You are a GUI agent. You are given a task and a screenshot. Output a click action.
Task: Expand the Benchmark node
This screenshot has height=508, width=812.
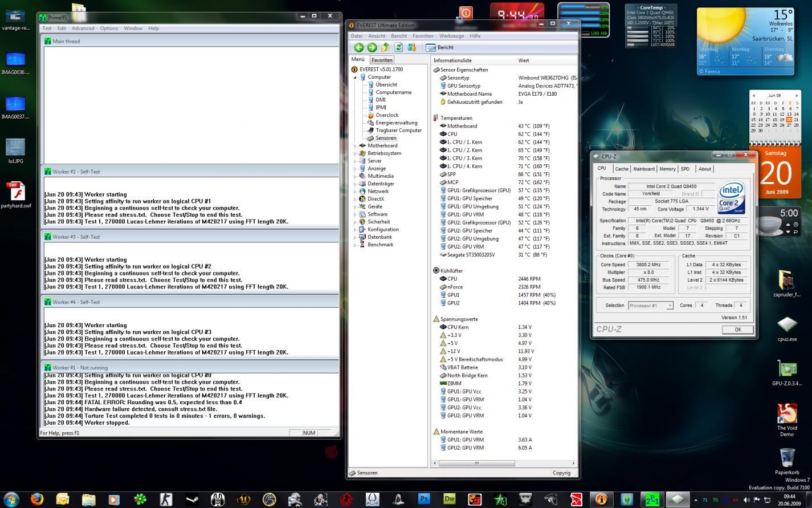click(x=355, y=245)
